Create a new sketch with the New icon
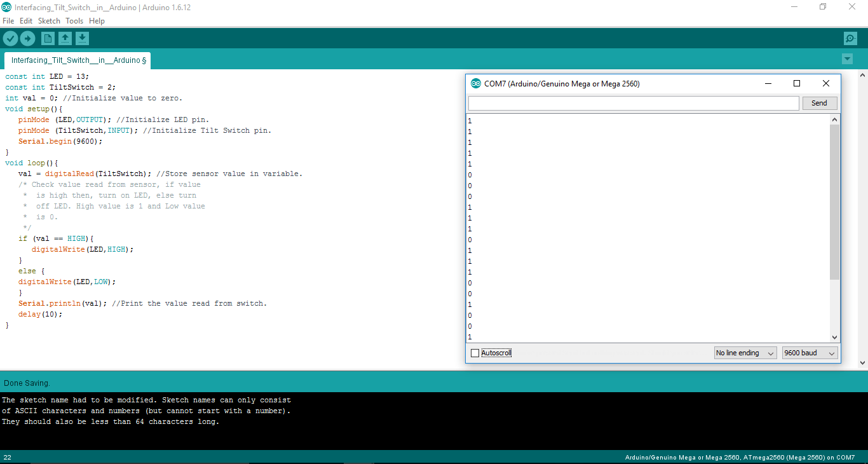The width and height of the screenshot is (868, 464). [x=48, y=38]
